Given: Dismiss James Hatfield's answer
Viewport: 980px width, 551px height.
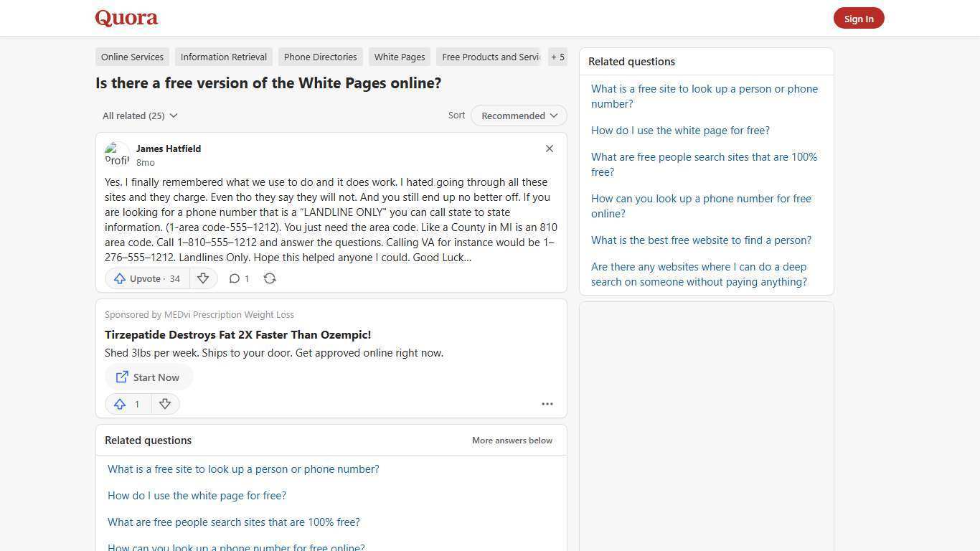Looking at the screenshot, I should (x=549, y=149).
